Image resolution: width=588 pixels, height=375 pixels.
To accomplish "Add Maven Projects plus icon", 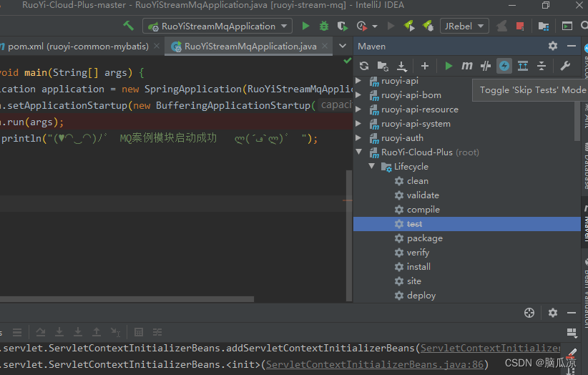I will click(424, 66).
